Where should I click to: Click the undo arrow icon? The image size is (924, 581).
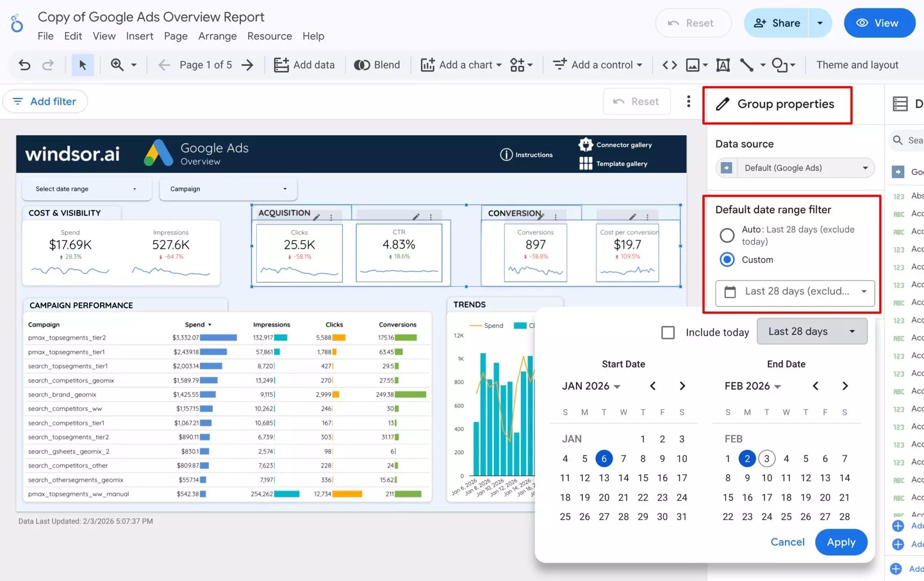pos(24,65)
